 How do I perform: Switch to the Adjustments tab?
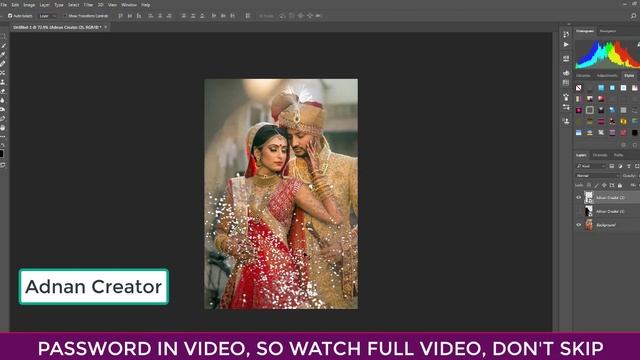(x=607, y=76)
